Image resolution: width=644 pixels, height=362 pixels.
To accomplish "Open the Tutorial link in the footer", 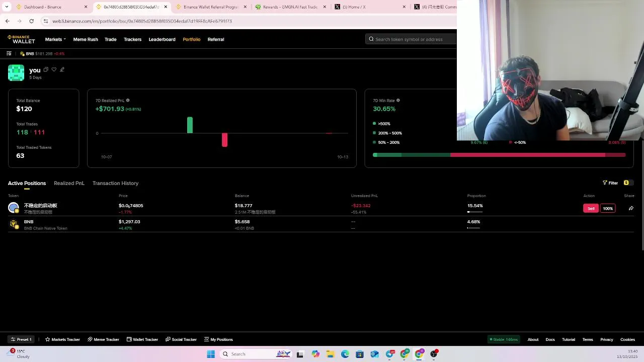I will coord(569,339).
